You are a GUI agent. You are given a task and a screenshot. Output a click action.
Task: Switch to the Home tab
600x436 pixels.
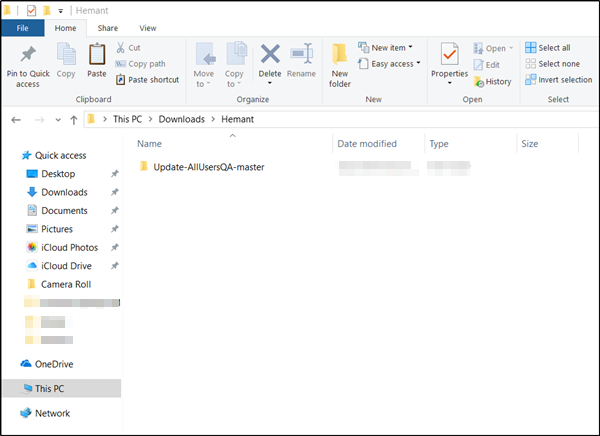coord(65,28)
